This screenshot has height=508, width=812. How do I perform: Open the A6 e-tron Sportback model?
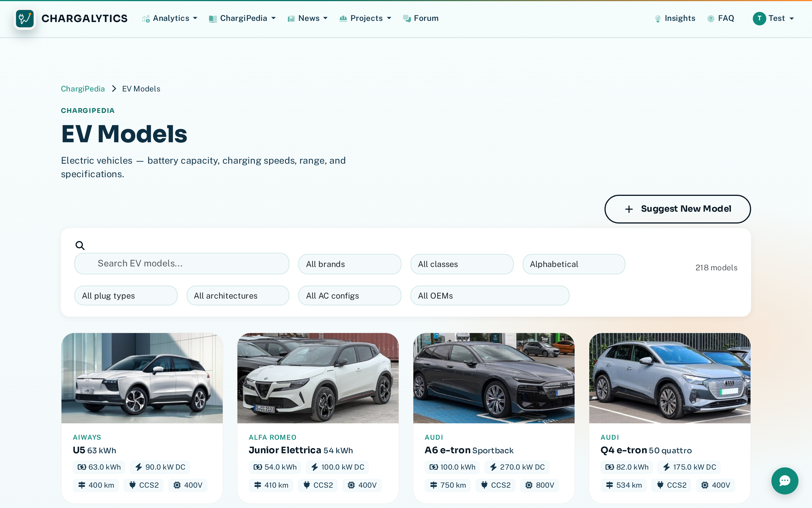(x=469, y=450)
